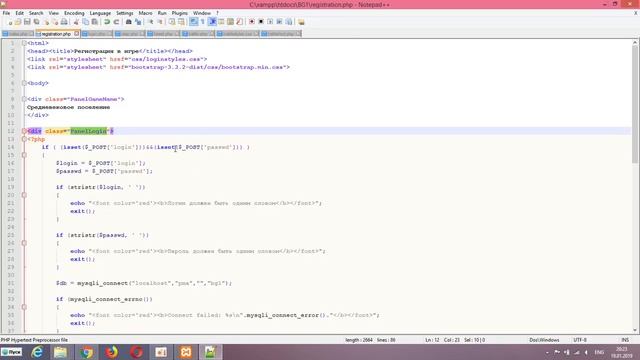
Task: Open the Encoding menu
Action: click(74, 13)
